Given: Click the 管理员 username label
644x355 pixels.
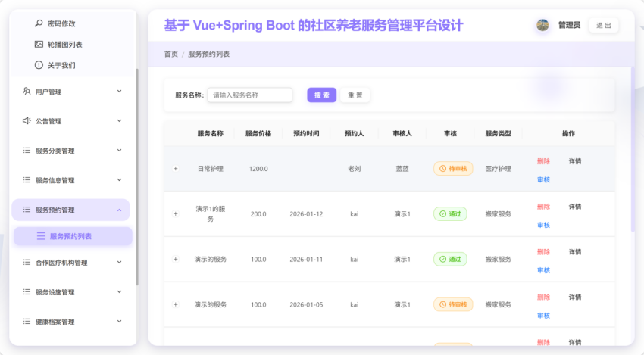Looking at the screenshot, I should coord(569,26).
